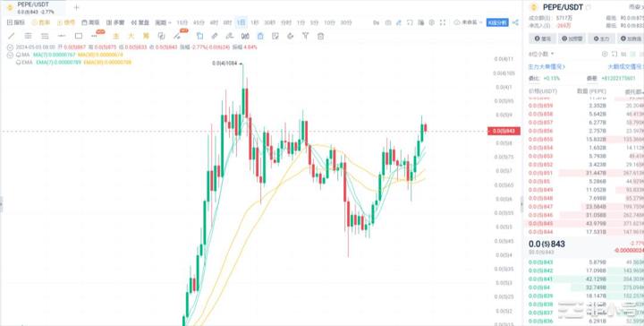Expand the 未命名 template dropdown
Screen dimensions: 644x326
468,22
